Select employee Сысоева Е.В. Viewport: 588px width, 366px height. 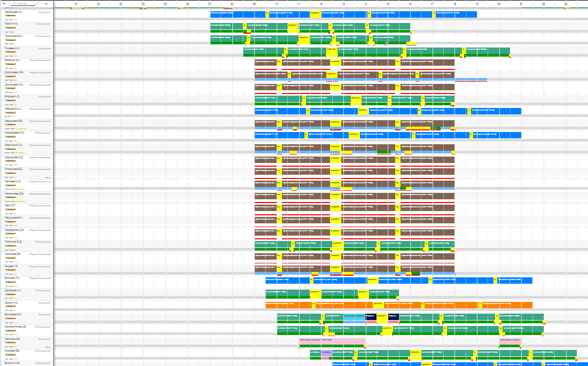12,351
